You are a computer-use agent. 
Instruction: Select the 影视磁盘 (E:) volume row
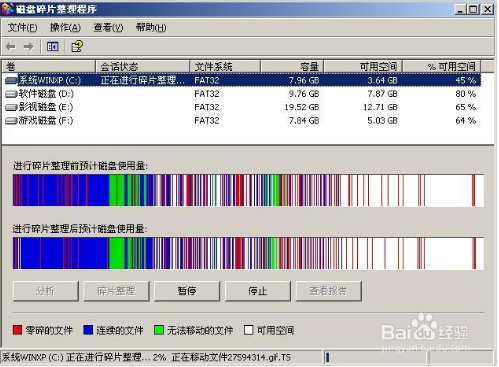243,107
